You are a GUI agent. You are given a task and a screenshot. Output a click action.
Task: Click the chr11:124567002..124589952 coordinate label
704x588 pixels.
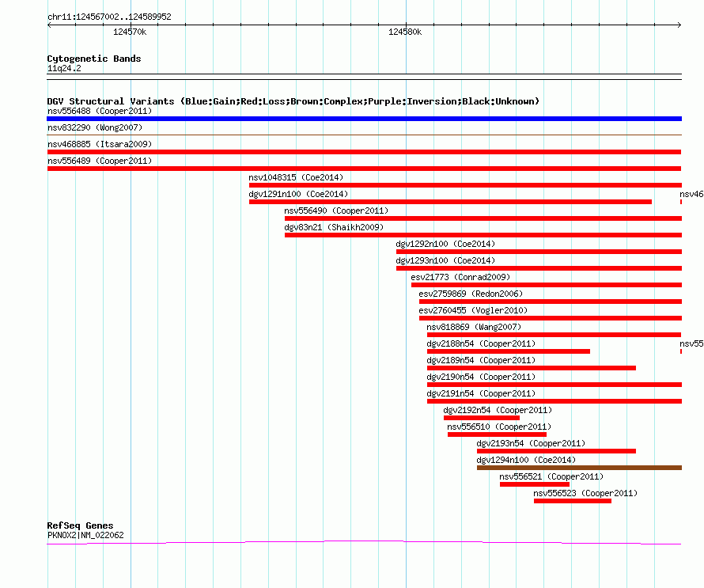(109, 17)
